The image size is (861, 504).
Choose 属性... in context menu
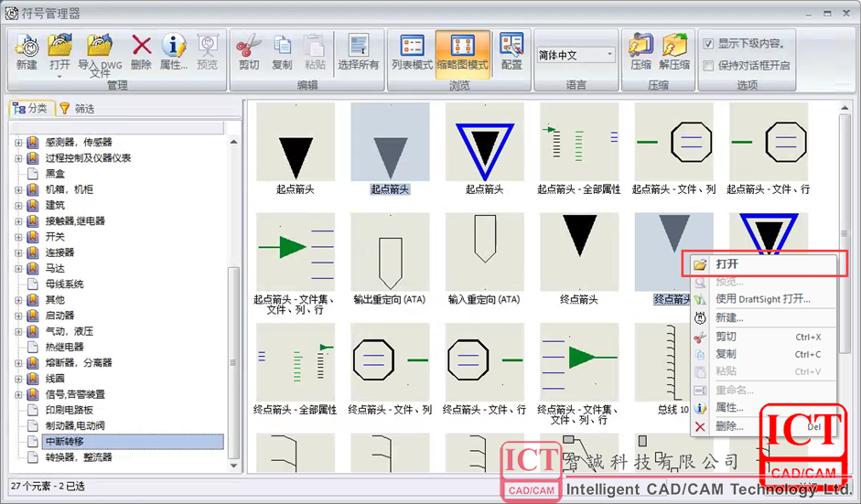tap(764, 407)
